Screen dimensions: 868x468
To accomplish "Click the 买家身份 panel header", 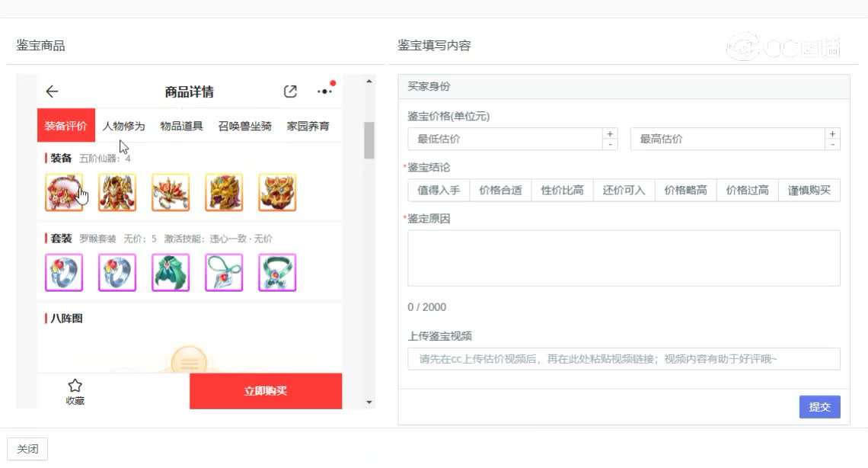I will coord(624,86).
